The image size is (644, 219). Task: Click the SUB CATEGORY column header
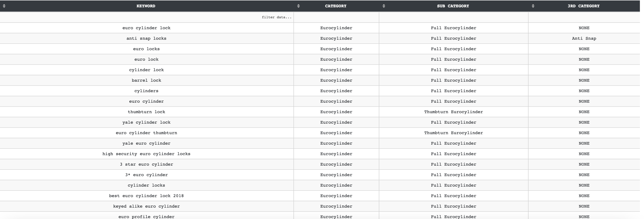tap(453, 6)
